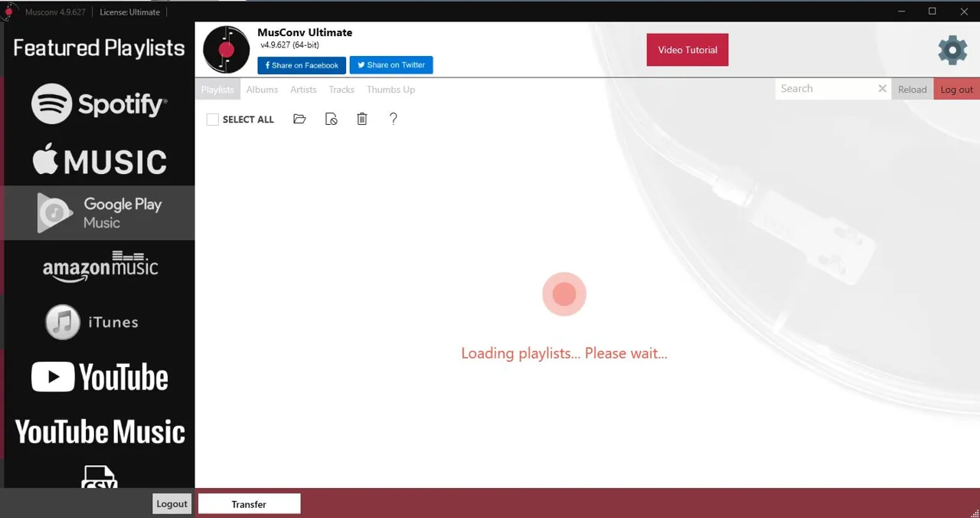Select iTunes from the service list
Image resolution: width=980 pixels, height=518 pixels.
[92, 322]
